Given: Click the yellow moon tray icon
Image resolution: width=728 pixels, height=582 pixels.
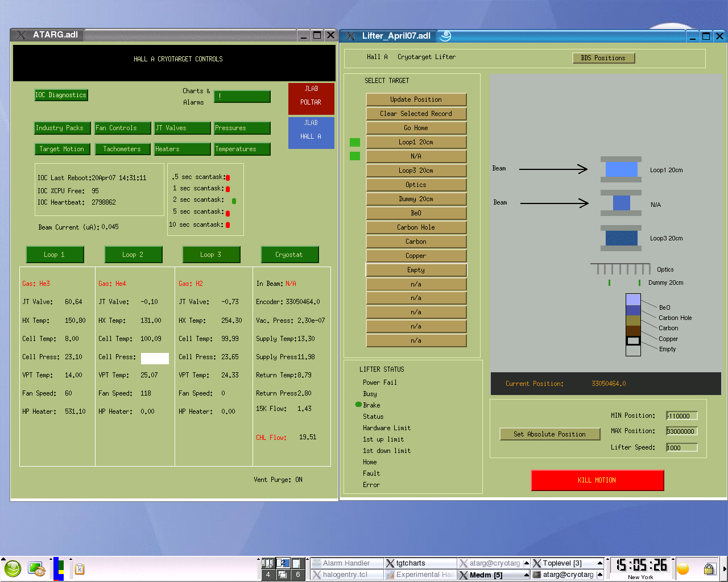Looking at the screenshot, I should (683, 568).
